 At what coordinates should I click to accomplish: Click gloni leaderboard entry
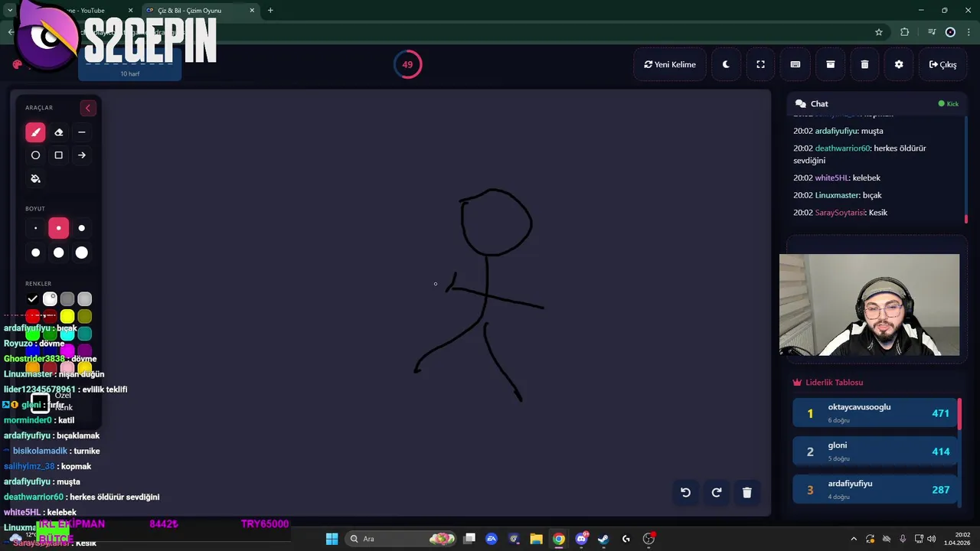tap(875, 452)
